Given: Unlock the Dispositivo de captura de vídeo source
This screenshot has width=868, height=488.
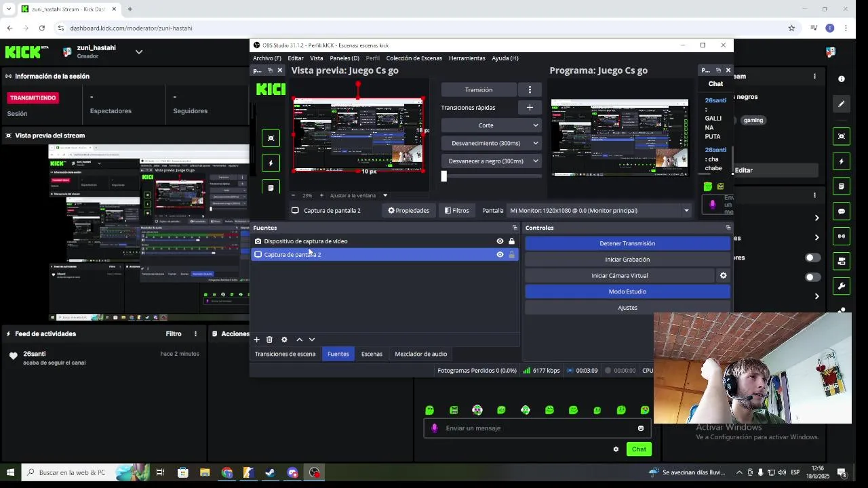Looking at the screenshot, I should point(511,241).
